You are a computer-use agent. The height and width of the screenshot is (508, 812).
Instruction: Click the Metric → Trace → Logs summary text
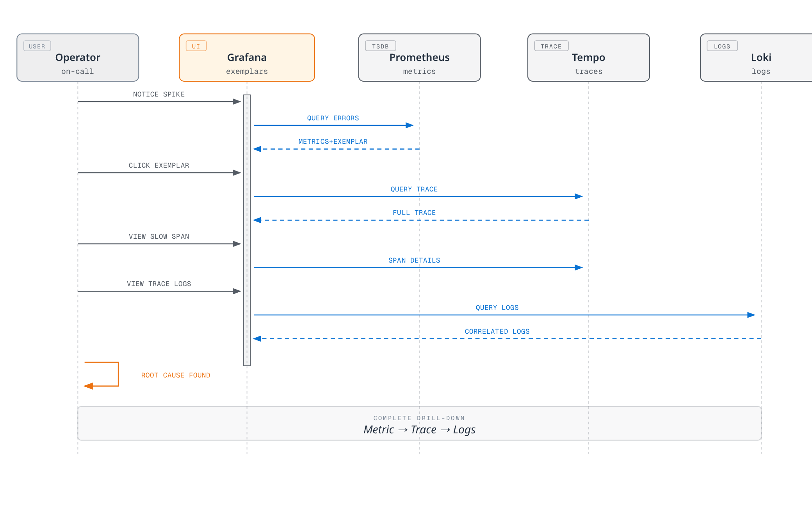[x=419, y=430]
